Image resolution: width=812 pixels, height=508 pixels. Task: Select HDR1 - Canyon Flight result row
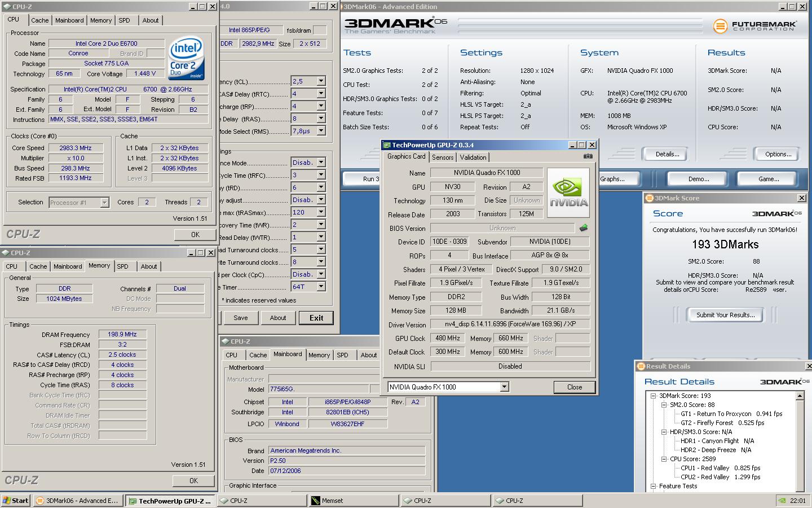[x=717, y=441]
